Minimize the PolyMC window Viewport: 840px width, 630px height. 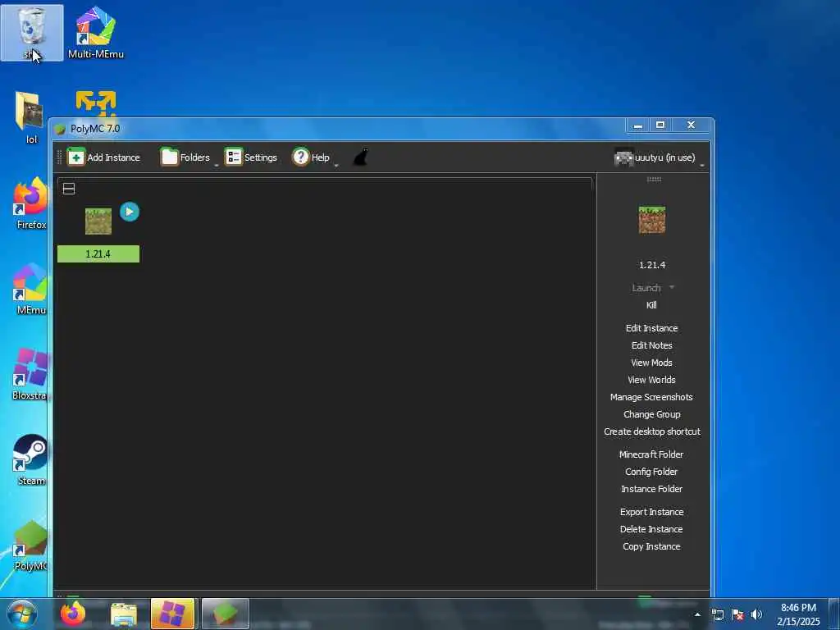(638, 126)
